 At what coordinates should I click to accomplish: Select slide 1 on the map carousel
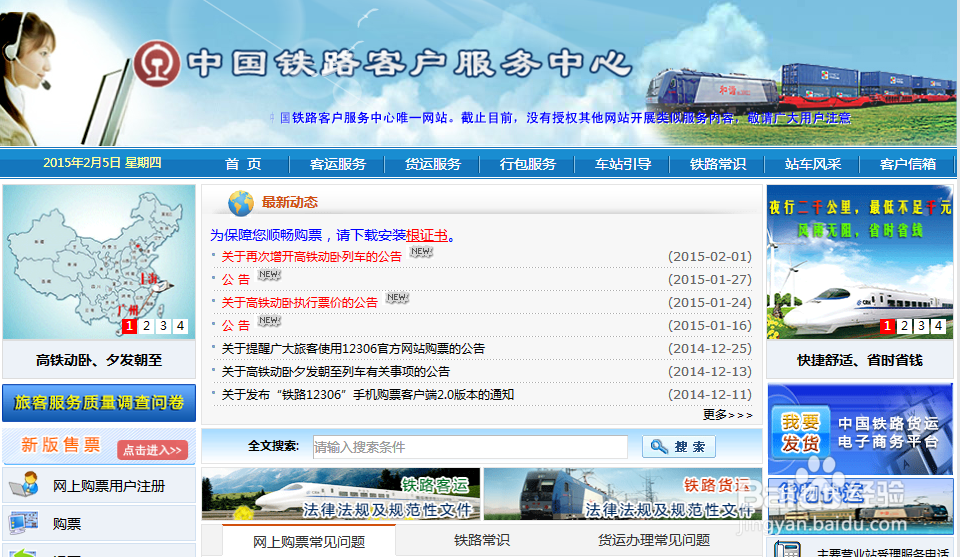129,326
